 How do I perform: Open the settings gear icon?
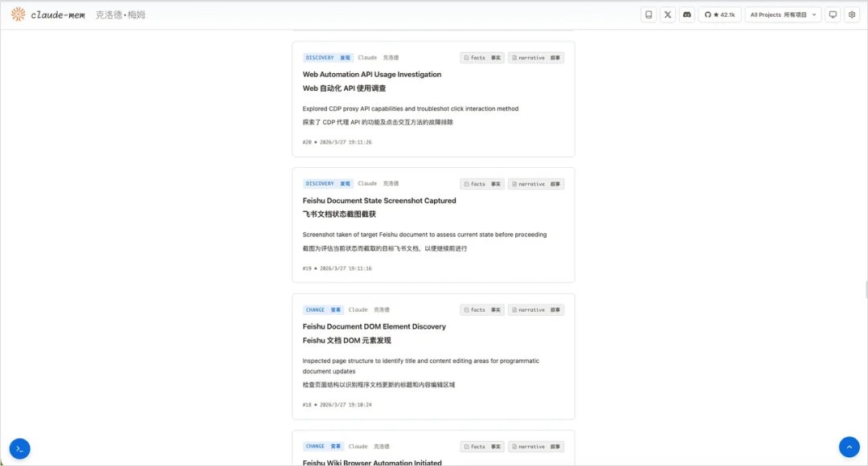(x=852, y=14)
